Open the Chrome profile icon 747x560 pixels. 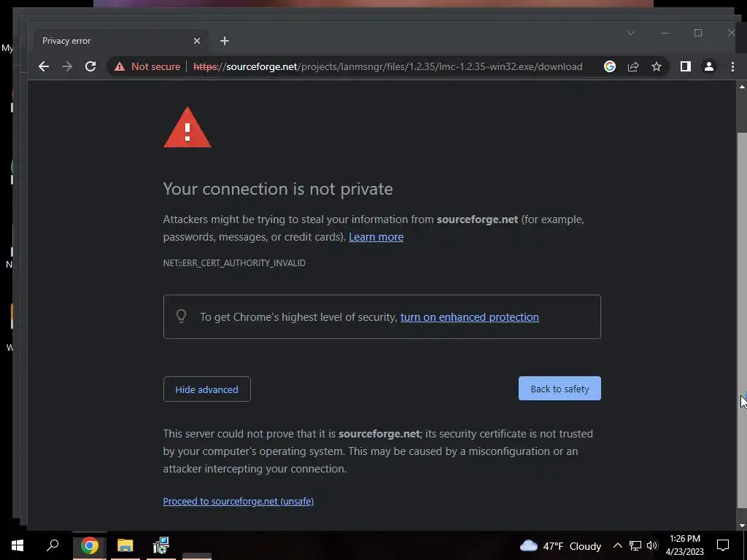coord(709,66)
